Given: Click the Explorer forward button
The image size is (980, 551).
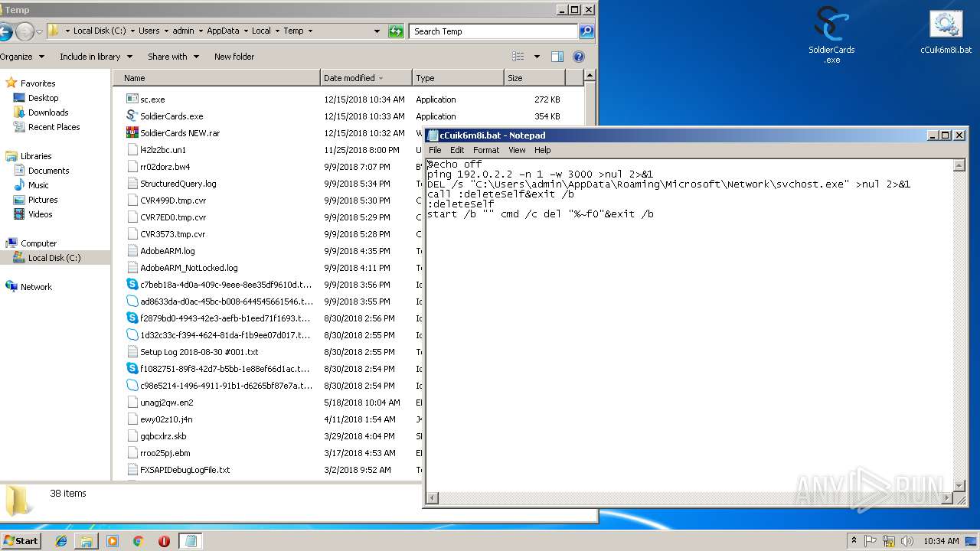Looking at the screenshot, I should click(24, 31).
